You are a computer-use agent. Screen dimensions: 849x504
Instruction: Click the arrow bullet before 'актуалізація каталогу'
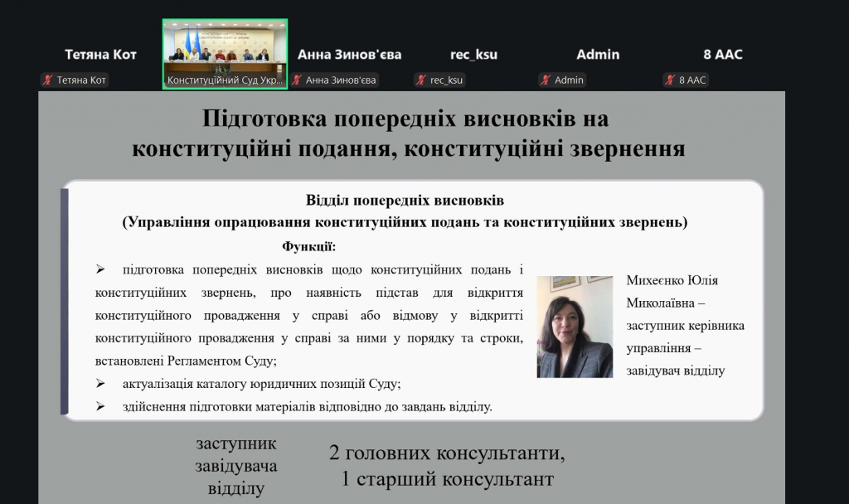tap(100, 384)
